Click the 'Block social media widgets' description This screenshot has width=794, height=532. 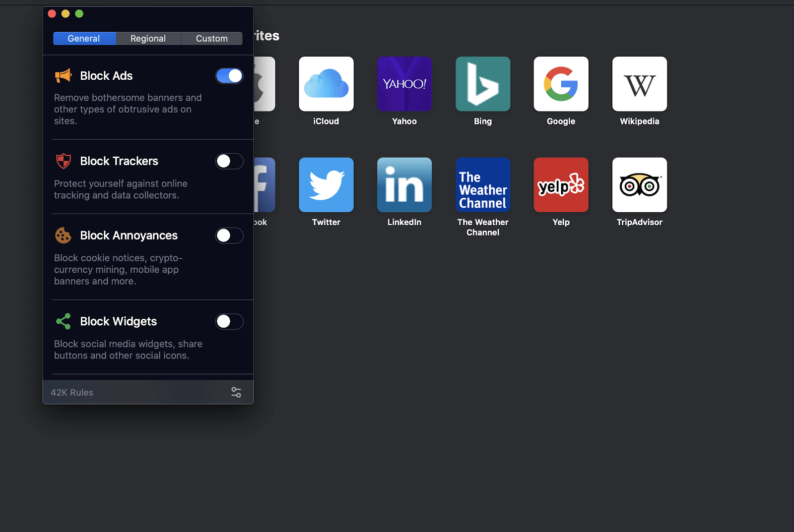tap(128, 350)
